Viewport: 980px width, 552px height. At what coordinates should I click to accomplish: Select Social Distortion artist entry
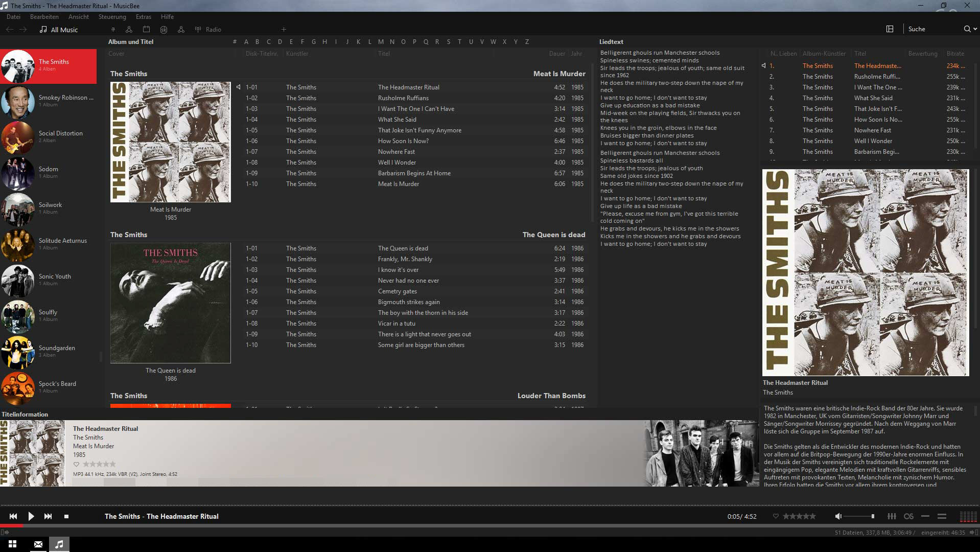(x=48, y=137)
